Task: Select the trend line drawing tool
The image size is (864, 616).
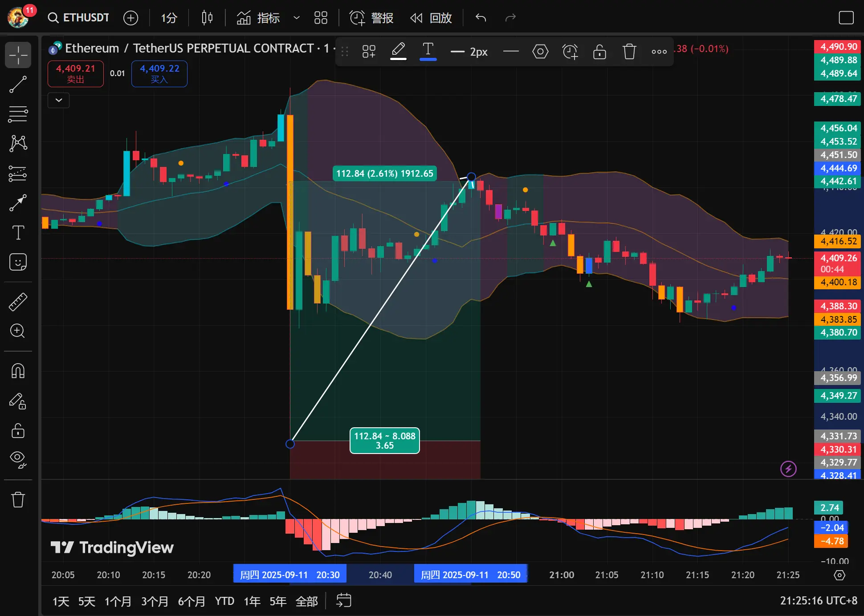Action: [x=18, y=85]
